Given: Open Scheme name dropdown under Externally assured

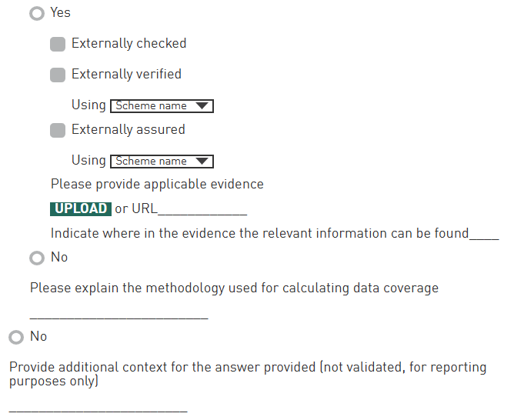Looking at the screenshot, I should coord(162,162).
